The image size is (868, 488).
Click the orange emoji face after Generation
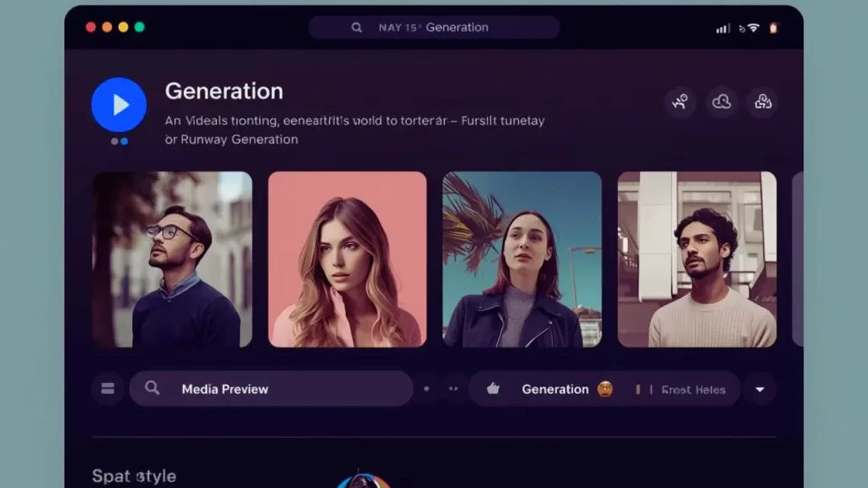605,389
